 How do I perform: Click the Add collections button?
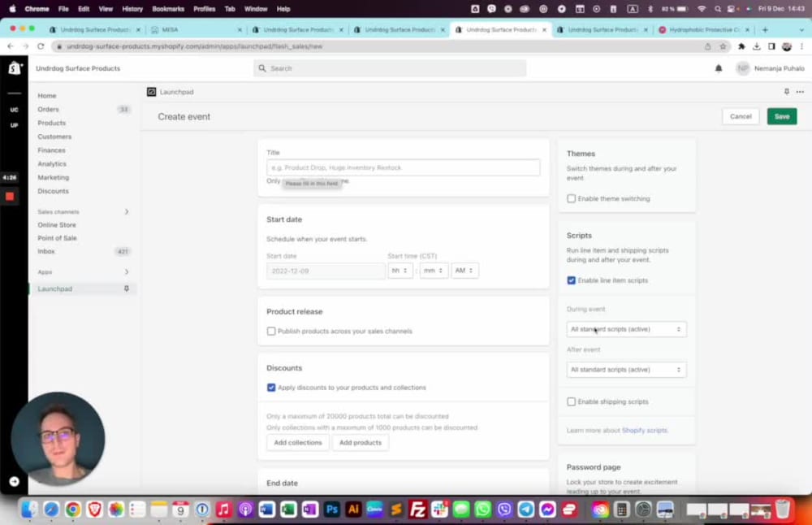(297, 442)
